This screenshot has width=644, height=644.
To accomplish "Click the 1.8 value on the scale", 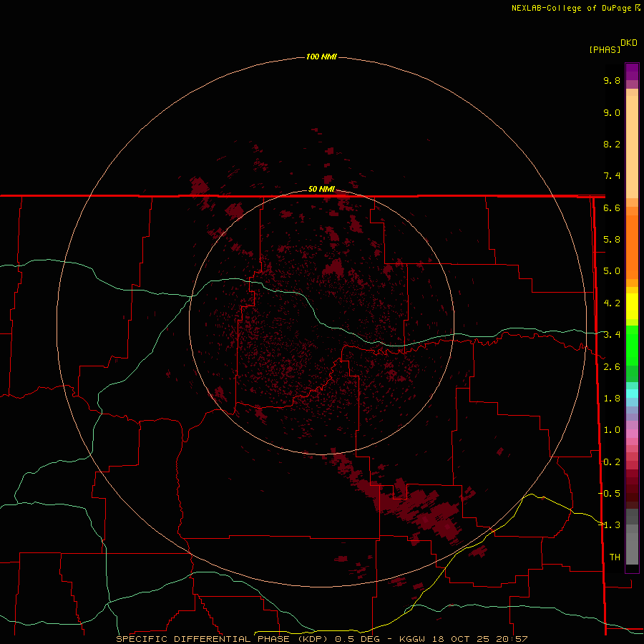I will [612, 399].
